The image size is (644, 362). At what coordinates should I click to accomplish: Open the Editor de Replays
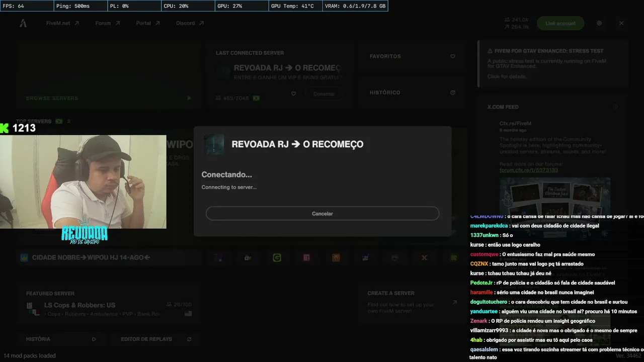(x=156, y=339)
